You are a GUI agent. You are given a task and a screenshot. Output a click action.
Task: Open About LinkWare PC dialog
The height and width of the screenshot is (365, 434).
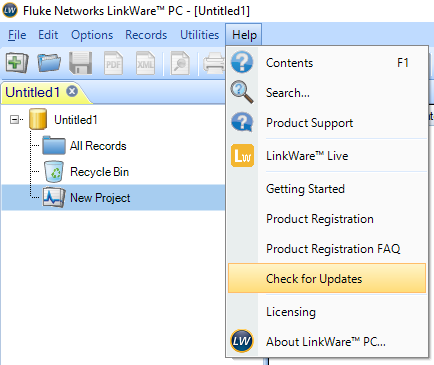(x=327, y=341)
